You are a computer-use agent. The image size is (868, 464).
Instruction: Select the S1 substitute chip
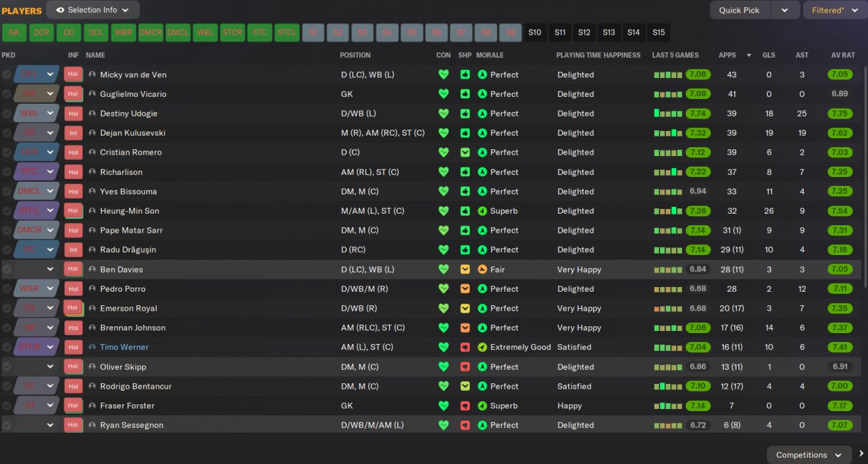313,33
